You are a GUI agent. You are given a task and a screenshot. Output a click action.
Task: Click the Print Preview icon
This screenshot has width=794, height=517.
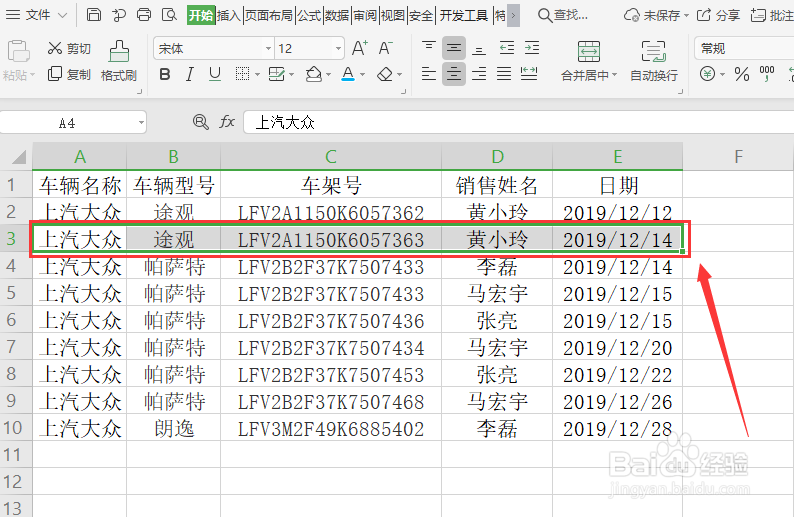169,15
